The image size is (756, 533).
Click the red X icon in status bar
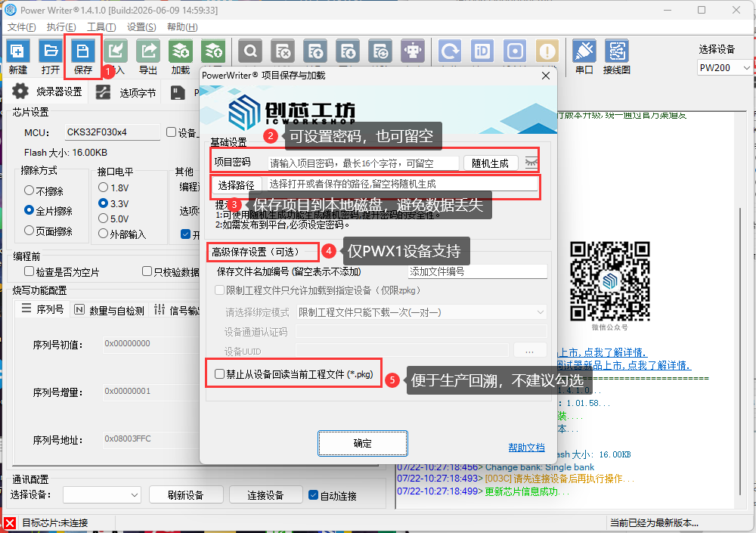click(10, 523)
